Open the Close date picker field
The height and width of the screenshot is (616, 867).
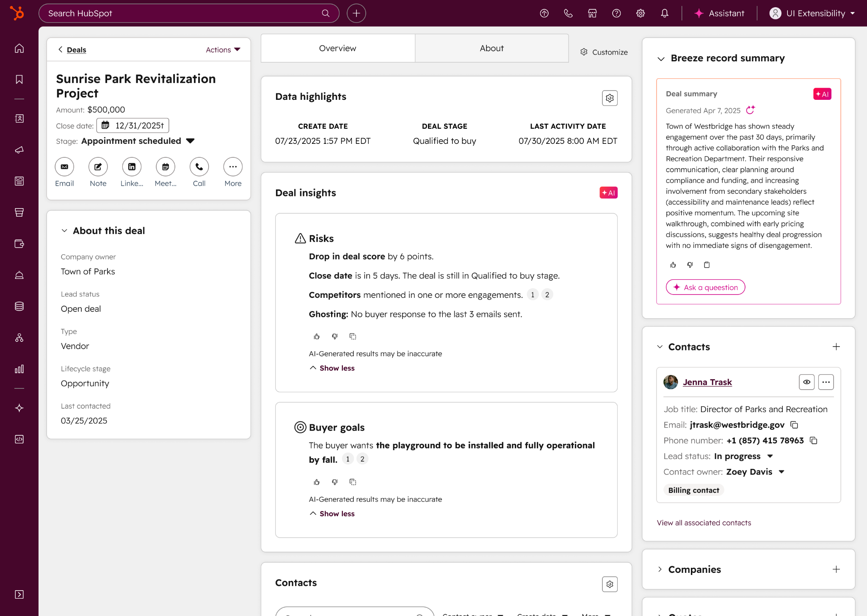point(133,126)
